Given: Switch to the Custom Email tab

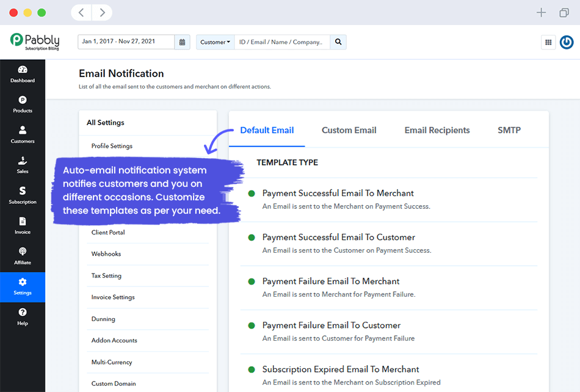Looking at the screenshot, I should pos(349,130).
